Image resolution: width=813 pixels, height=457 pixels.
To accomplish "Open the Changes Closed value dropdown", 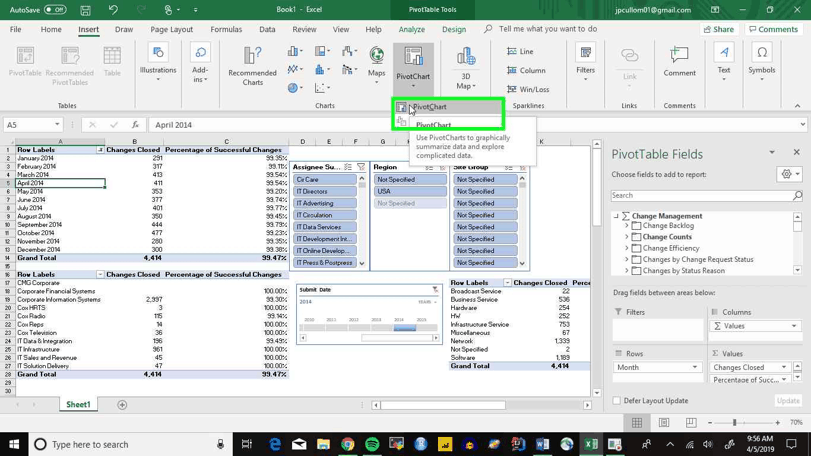I will coord(783,367).
